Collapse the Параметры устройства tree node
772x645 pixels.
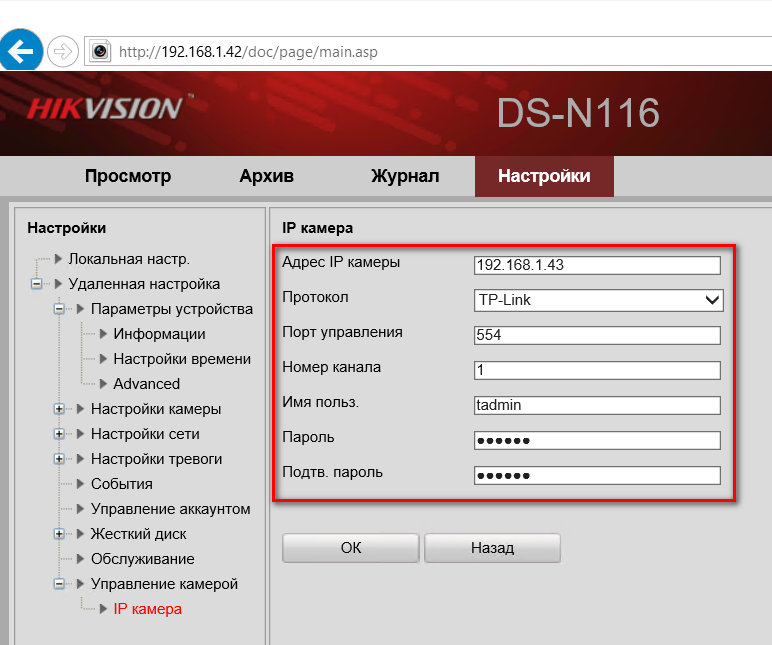[x=59, y=309]
